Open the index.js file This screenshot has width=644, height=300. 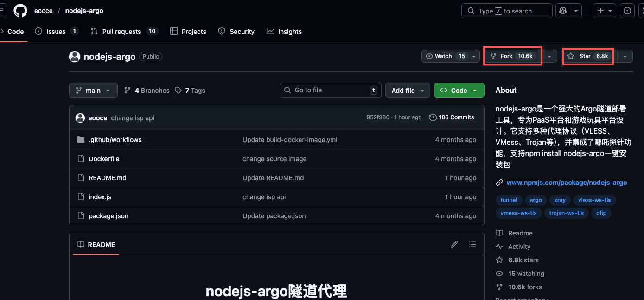coord(100,197)
